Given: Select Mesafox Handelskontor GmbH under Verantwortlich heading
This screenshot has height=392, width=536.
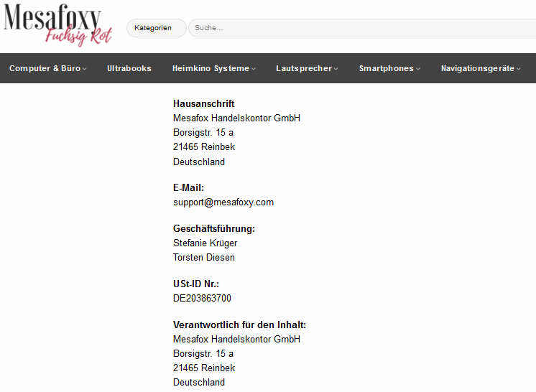Looking at the screenshot, I should coord(236,340).
